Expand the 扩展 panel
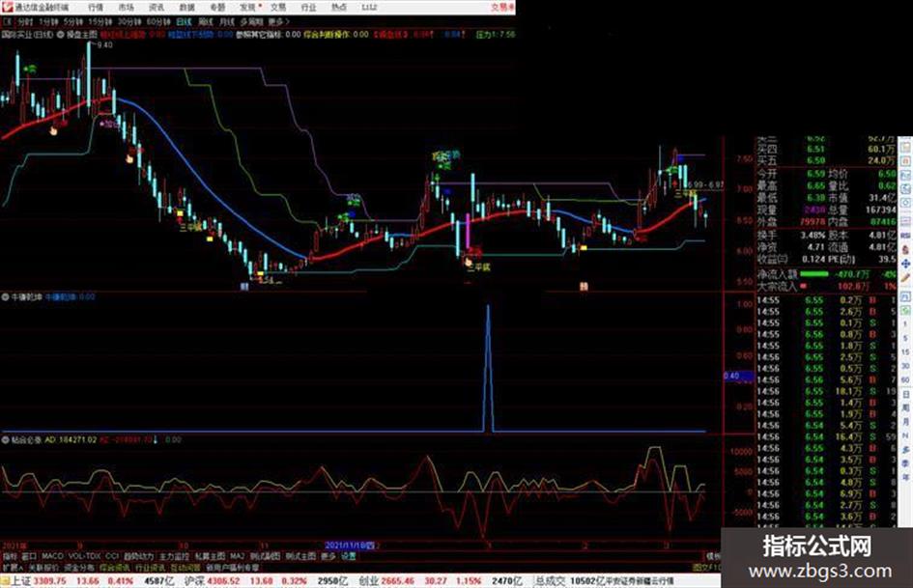This screenshot has height=588, width=913. click(13, 567)
